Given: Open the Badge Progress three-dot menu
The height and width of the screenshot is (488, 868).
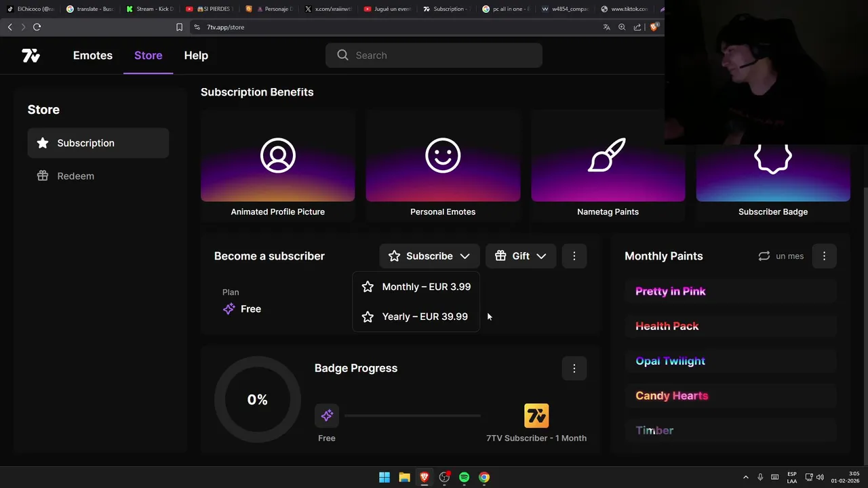Looking at the screenshot, I should click(574, 368).
